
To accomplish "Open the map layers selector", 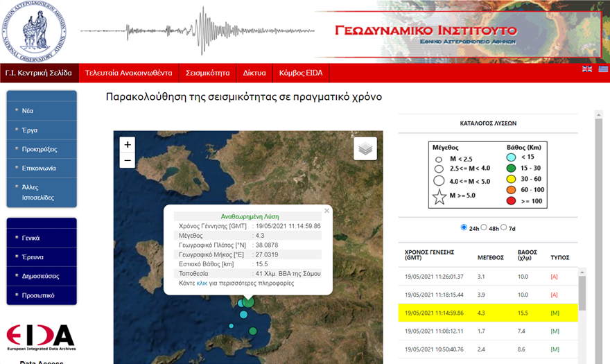I will 365,148.
